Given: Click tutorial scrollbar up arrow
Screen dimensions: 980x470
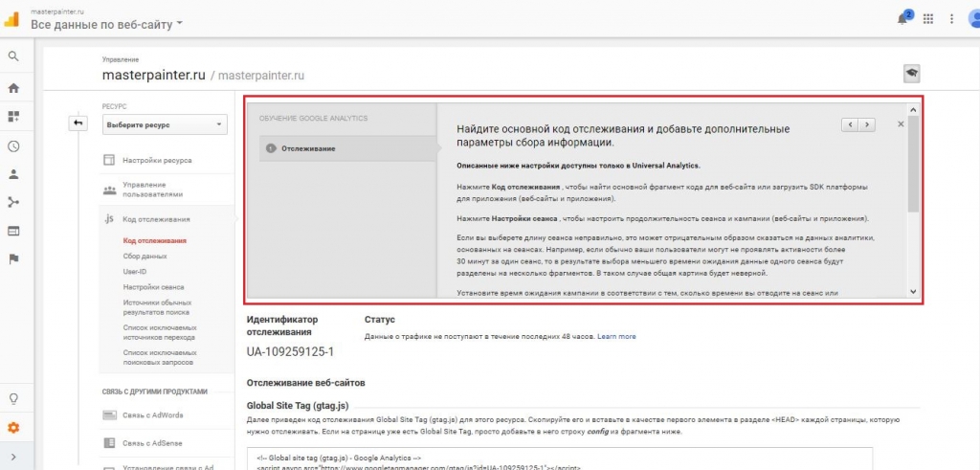Looking at the screenshot, I should click(x=913, y=109).
